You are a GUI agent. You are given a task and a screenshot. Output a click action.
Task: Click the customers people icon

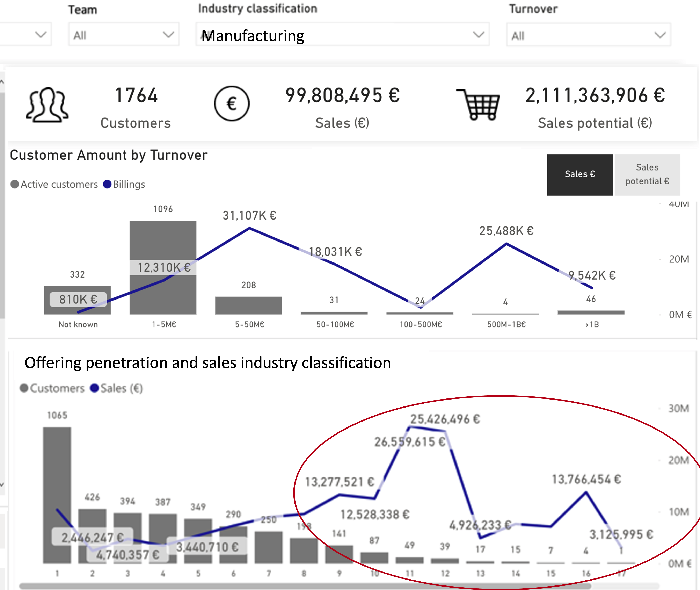pyautogui.click(x=47, y=105)
